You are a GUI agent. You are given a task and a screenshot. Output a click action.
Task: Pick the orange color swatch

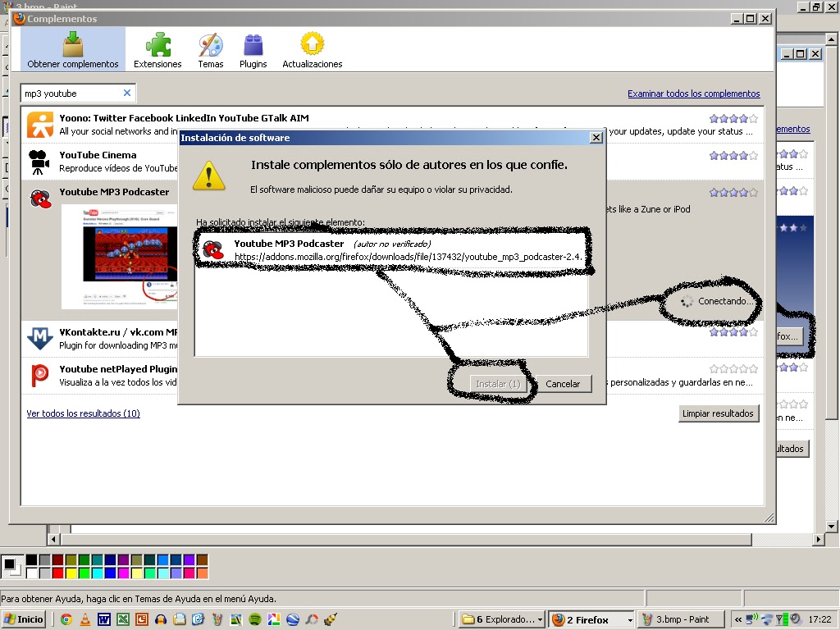[x=202, y=573]
